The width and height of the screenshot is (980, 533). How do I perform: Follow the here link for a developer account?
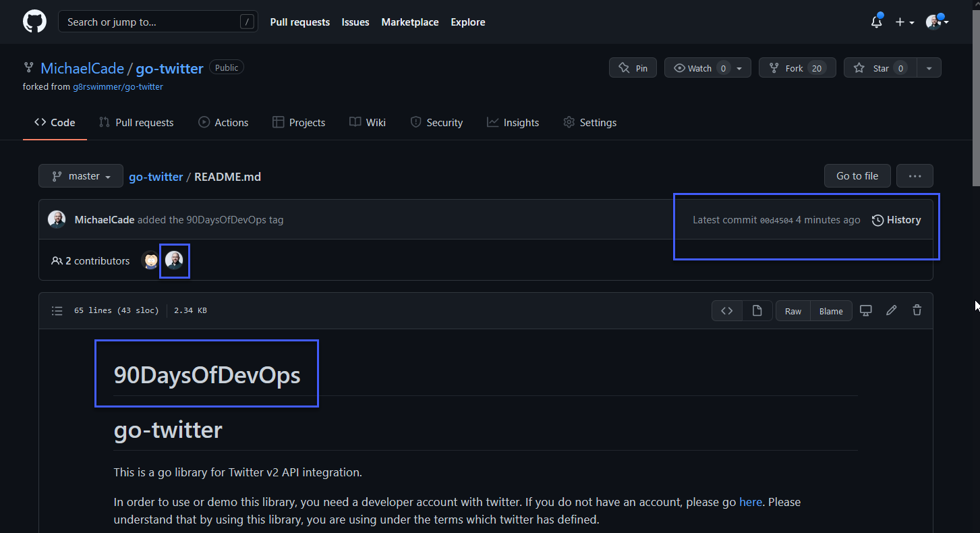[x=751, y=502]
